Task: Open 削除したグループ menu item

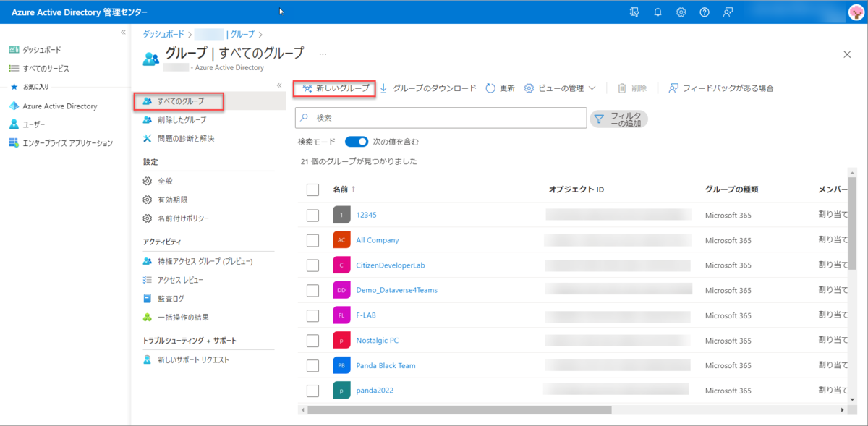Action: click(182, 120)
